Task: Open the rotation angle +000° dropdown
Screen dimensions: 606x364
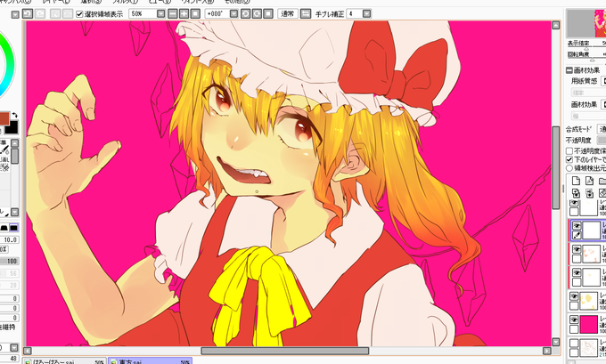Action: pos(233,14)
